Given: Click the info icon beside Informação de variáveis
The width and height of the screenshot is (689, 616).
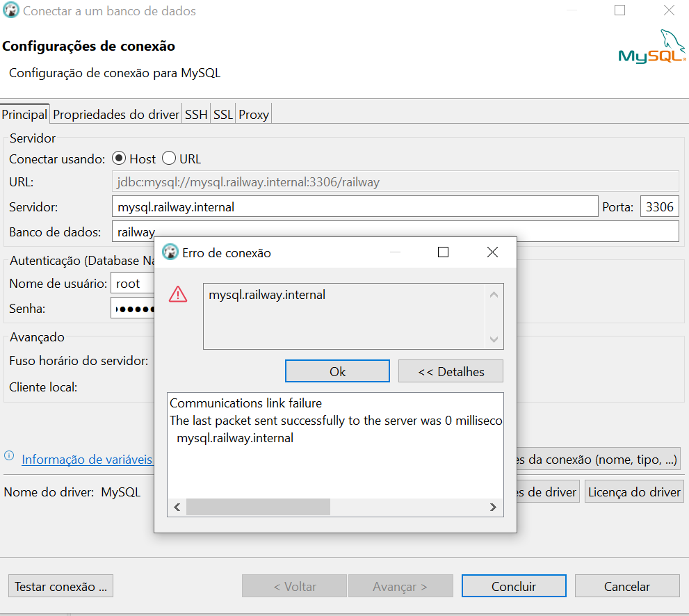Looking at the screenshot, I should coord(9,455).
